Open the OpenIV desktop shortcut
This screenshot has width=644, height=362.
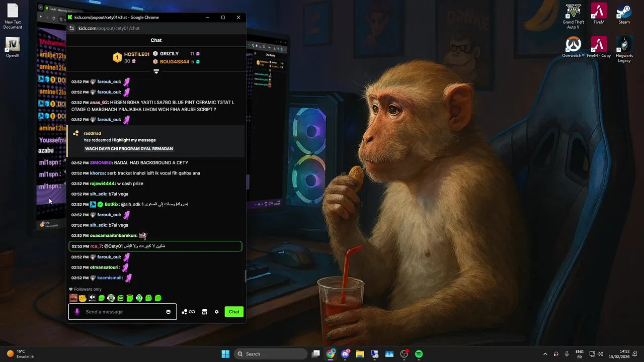[x=13, y=47]
